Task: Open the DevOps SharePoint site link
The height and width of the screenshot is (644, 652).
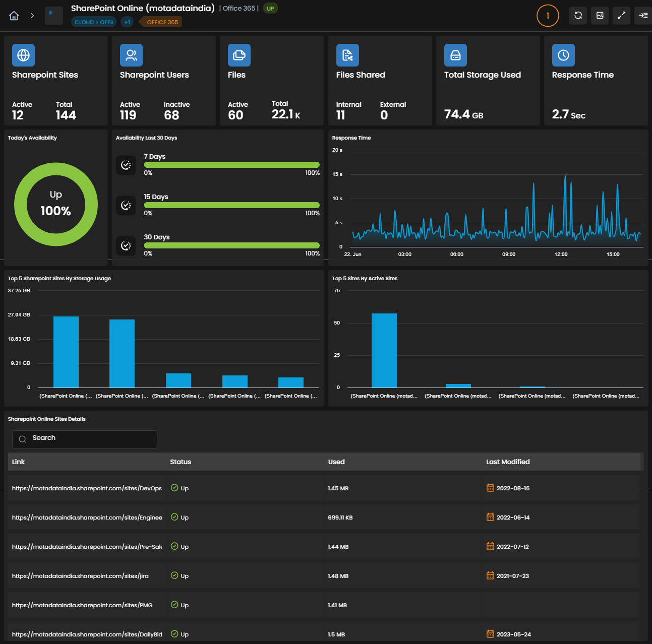Action: coord(87,488)
